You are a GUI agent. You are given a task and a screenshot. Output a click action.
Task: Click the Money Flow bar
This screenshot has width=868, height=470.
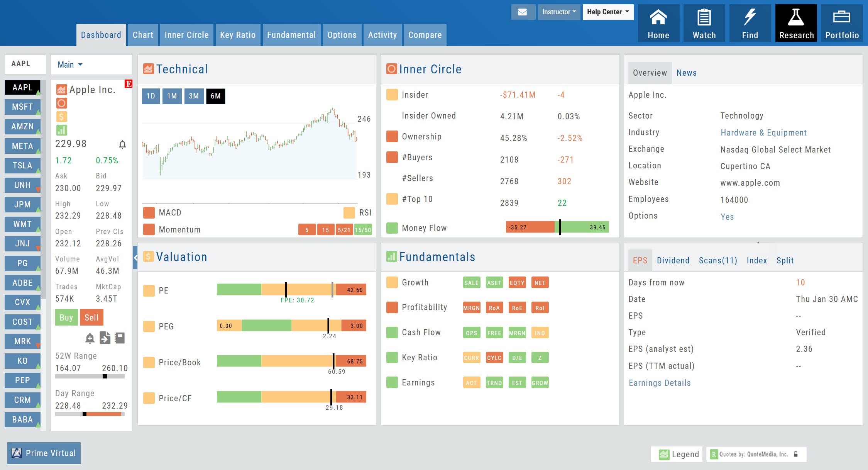557,227
